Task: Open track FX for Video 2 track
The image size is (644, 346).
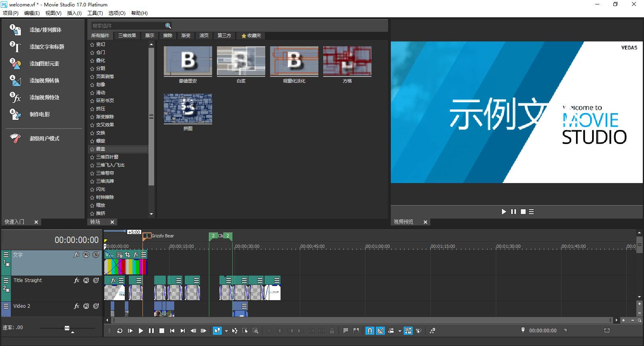Action: pyautogui.click(x=76, y=306)
